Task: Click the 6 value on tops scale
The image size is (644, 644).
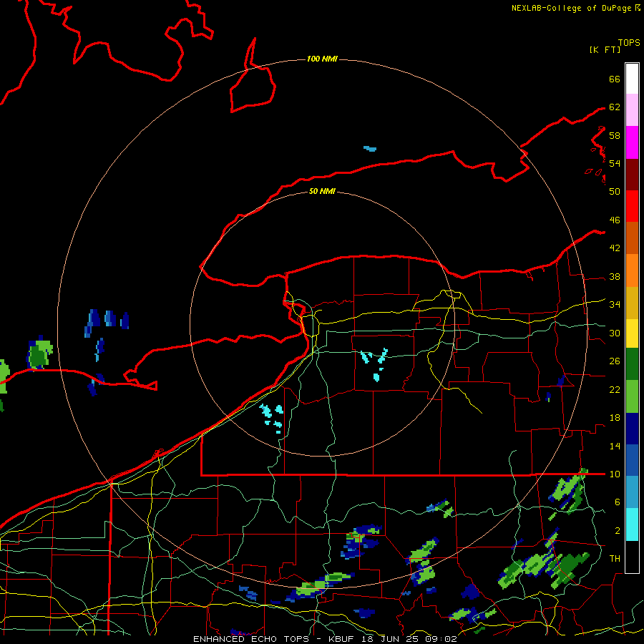Action: tap(618, 502)
